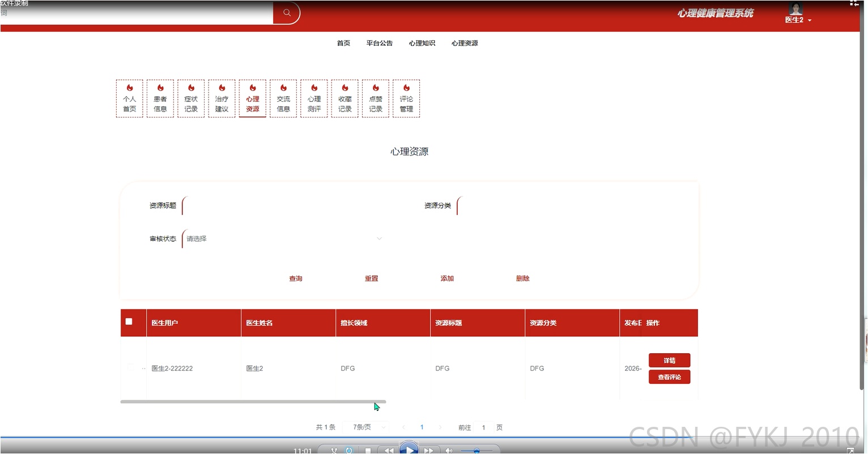Click the 资源标题 input field

[x=283, y=205]
